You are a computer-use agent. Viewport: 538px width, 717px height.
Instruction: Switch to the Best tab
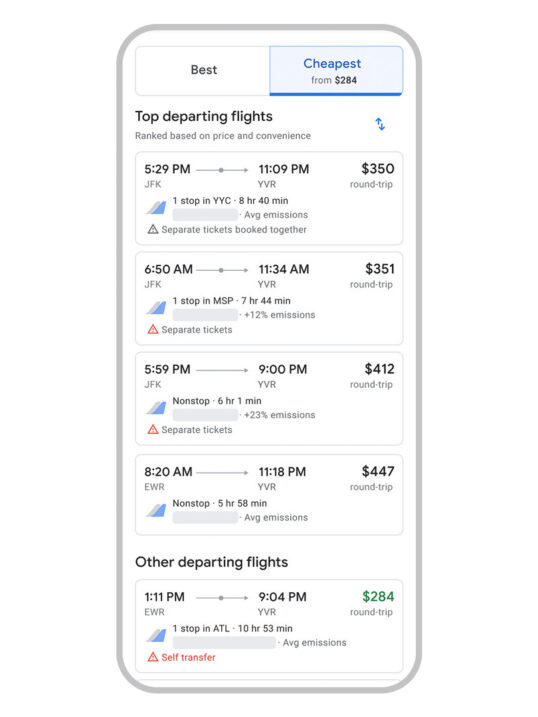point(203,70)
